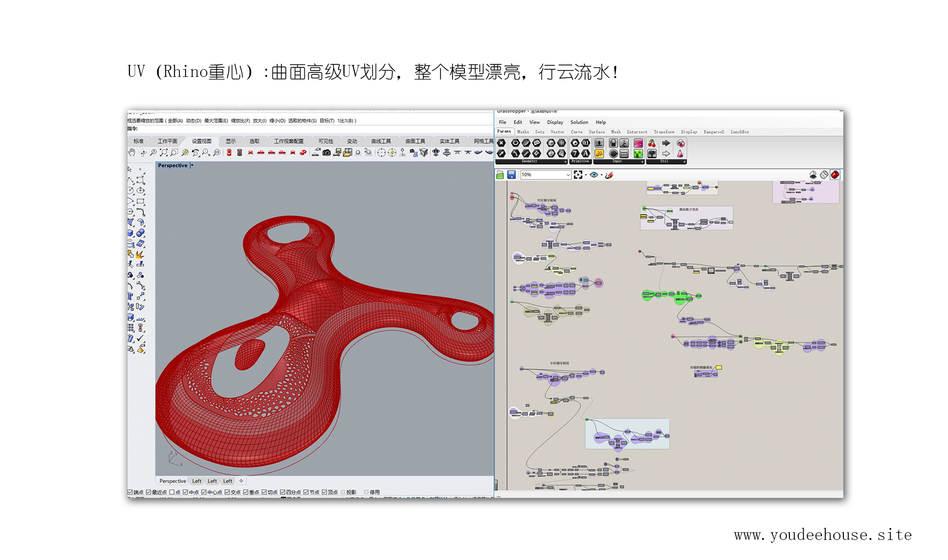The image size is (948, 560).
Task: Click the Data Dam tree icon in Util
Action: click(x=652, y=154)
